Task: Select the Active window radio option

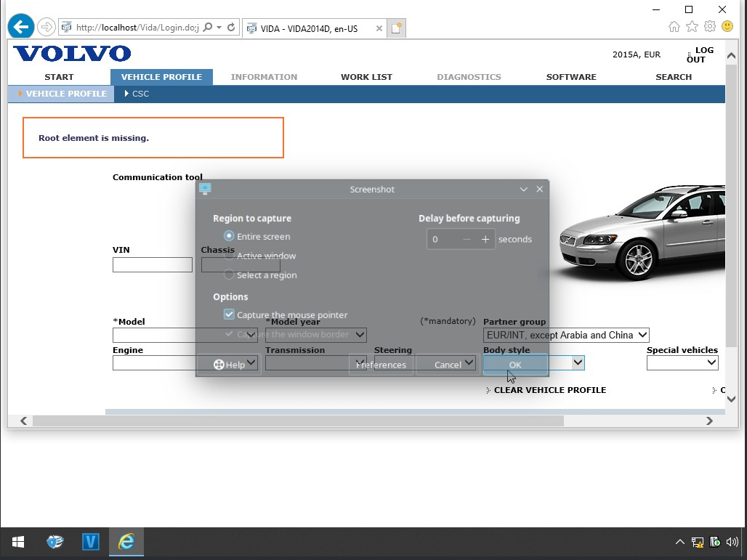Action: 230,256
